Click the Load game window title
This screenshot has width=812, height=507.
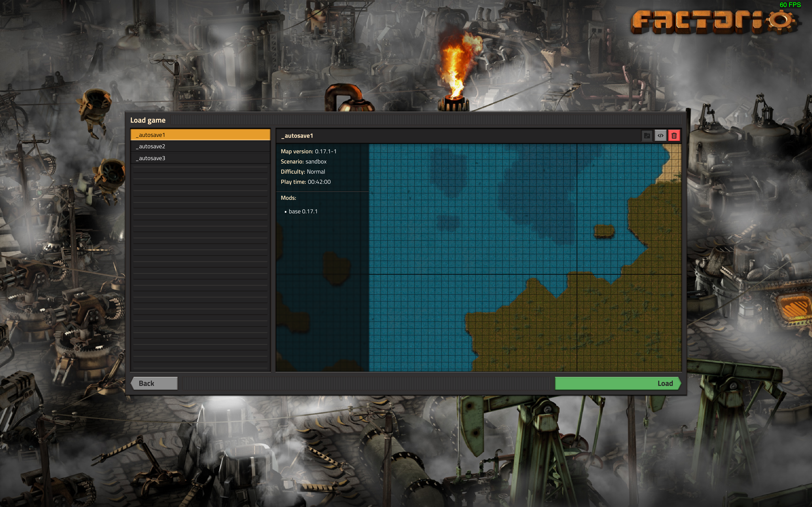(148, 120)
